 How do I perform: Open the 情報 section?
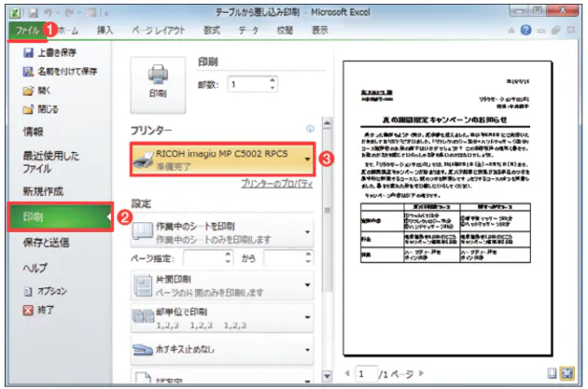click(x=33, y=132)
